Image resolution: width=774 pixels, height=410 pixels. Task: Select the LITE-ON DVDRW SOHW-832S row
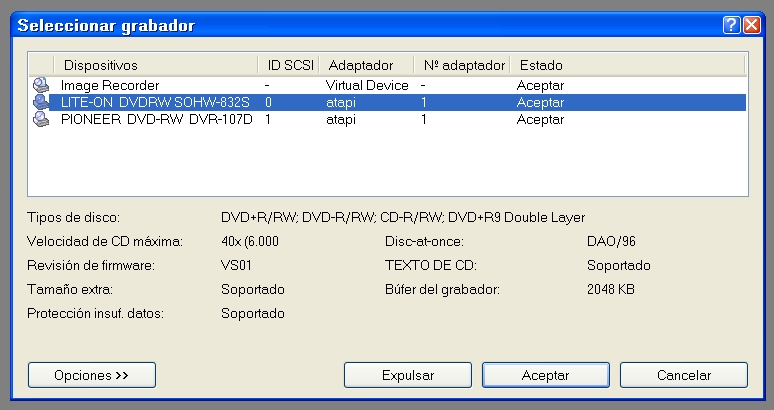[x=387, y=102]
